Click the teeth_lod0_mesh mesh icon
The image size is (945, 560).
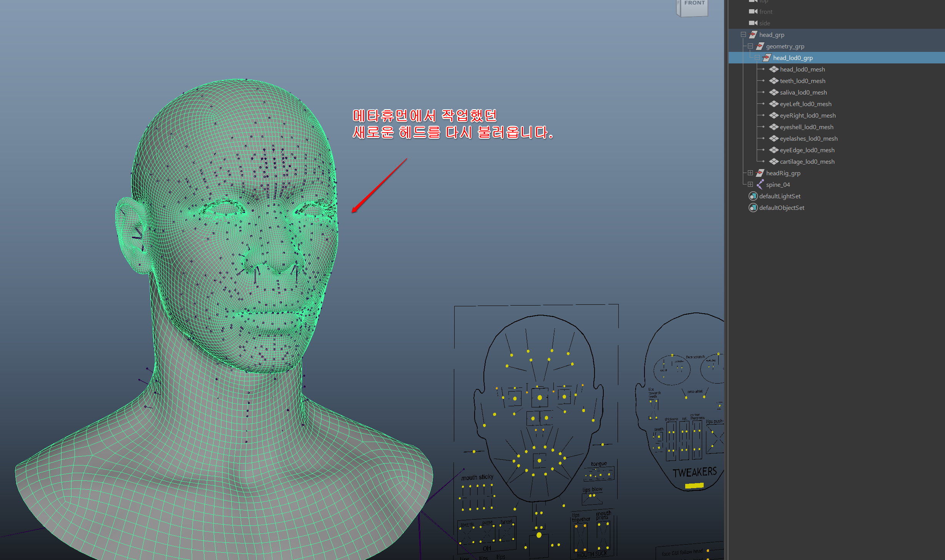point(774,81)
